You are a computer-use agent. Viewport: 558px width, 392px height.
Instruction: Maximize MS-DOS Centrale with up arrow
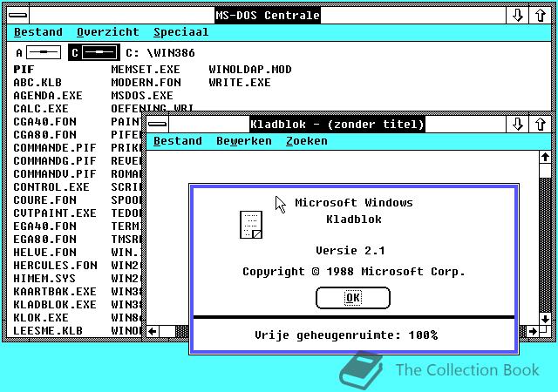pyautogui.click(x=541, y=16)
